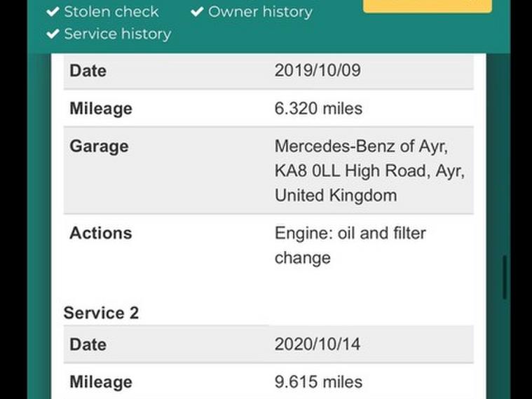Click the checkmark icon beside Service history
The height and width of the screenshot is (399, 532).
(53, 34)
